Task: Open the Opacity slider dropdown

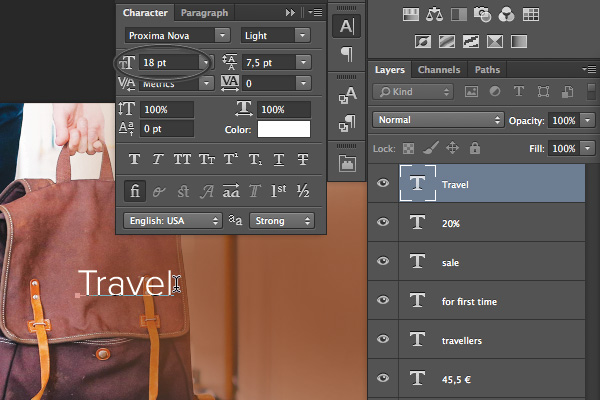Action: pos(588,120)
